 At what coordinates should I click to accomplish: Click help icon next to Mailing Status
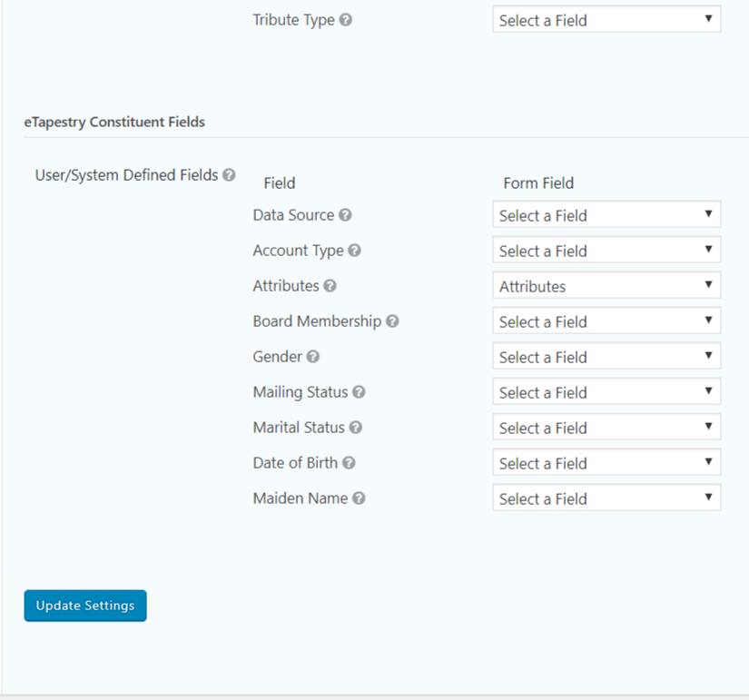(x=359, y=392)
